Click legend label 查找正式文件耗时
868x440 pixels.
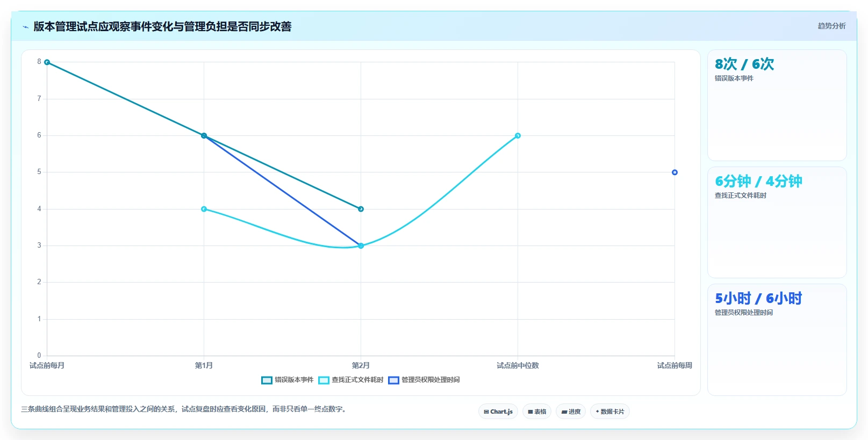[357, 380]
